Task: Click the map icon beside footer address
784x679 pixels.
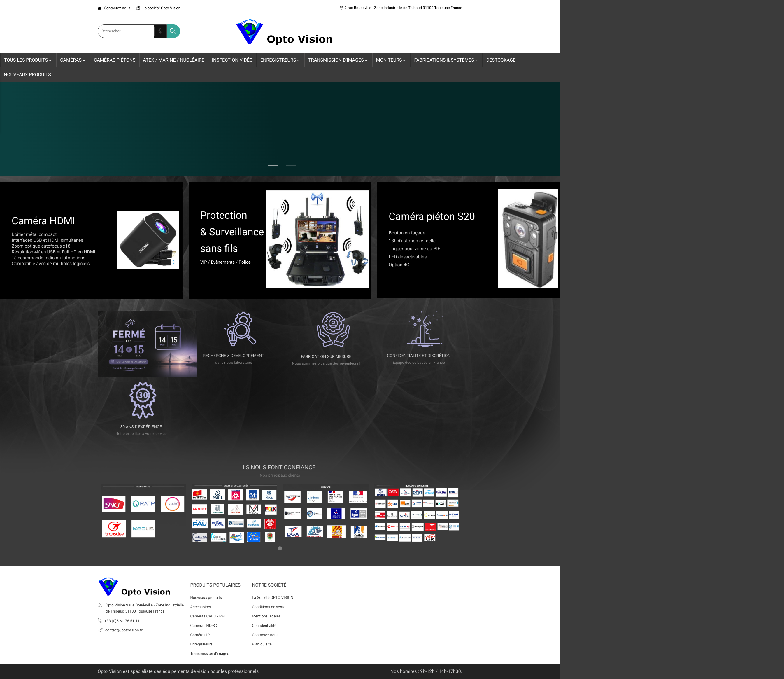Action: click(100, 605)
